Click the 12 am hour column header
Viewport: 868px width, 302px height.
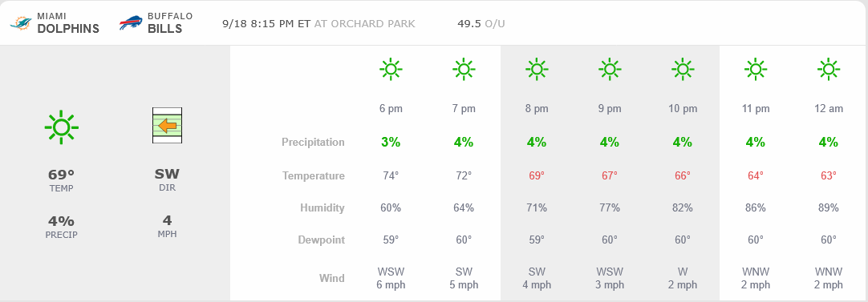[x=829, y=109]
